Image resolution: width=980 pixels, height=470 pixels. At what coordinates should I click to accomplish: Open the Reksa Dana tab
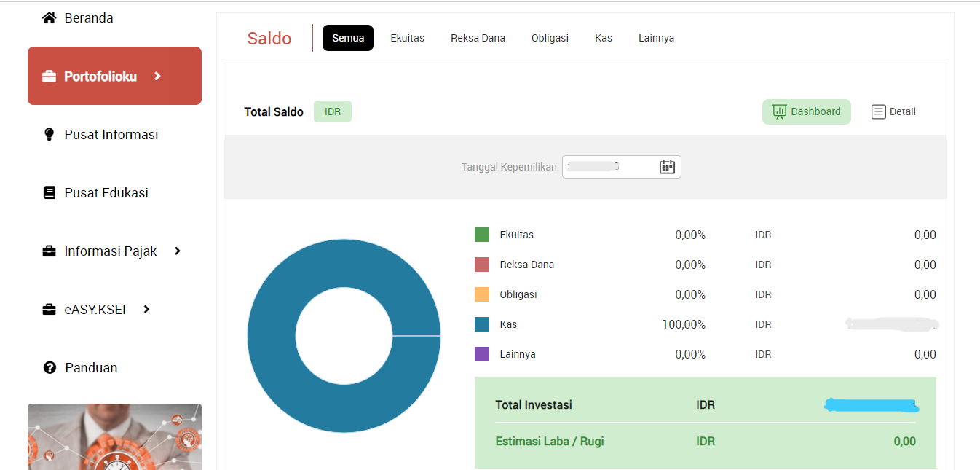[478, 38]
